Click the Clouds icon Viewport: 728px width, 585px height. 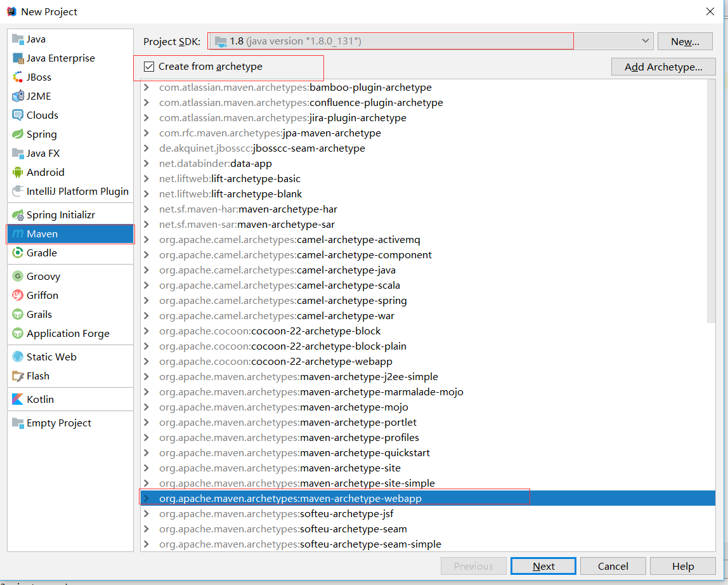click(18, 115)
